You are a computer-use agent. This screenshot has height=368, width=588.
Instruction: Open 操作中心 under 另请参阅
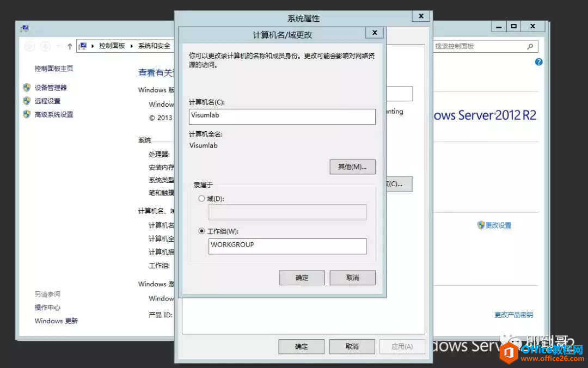tap(47, 308)
